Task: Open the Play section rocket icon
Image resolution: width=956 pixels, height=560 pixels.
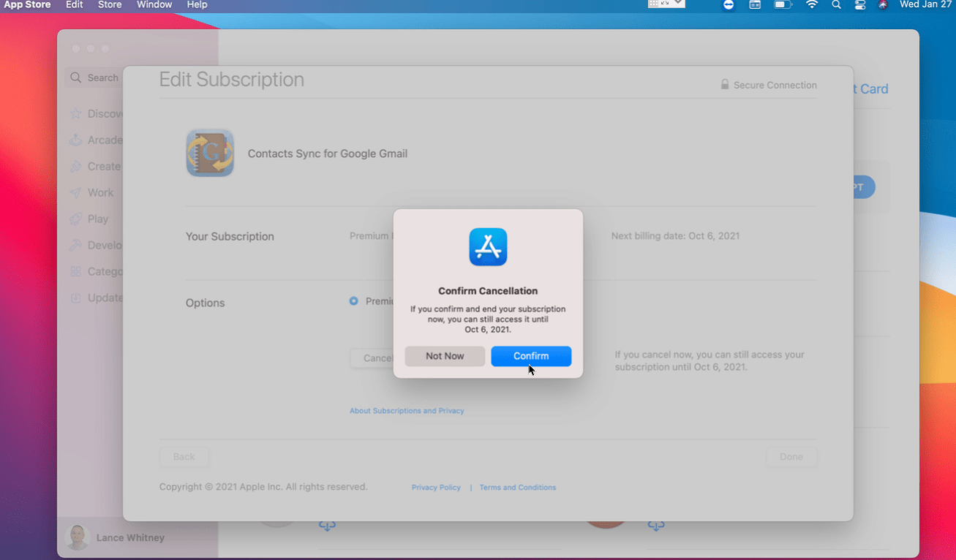Action: point(75,219)
